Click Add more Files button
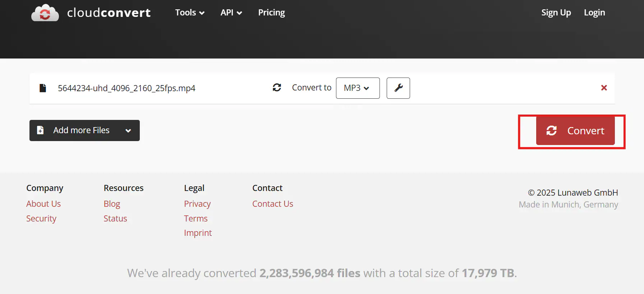The image size is (644, 294). 84,130
